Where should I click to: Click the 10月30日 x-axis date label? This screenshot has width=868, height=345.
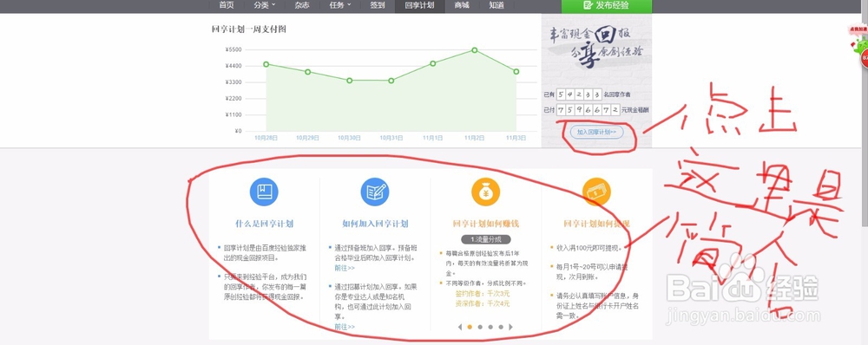click(349, 138)
